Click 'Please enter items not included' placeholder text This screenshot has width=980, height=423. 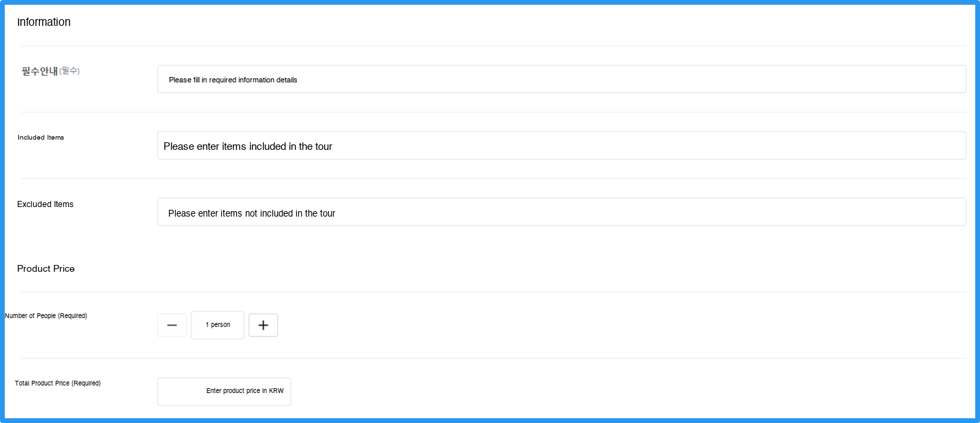tap(251, 213)
